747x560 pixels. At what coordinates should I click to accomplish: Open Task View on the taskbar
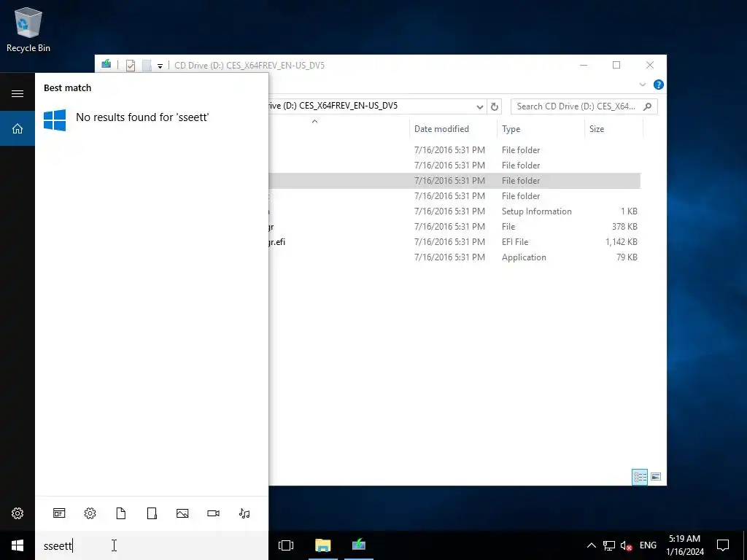(x=286, y=545)
